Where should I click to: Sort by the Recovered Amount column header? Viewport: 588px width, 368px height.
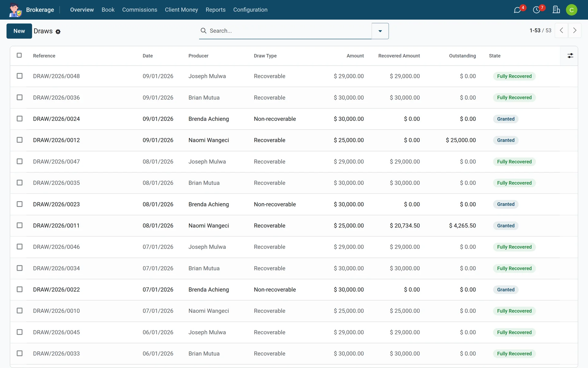coord(399,56)
